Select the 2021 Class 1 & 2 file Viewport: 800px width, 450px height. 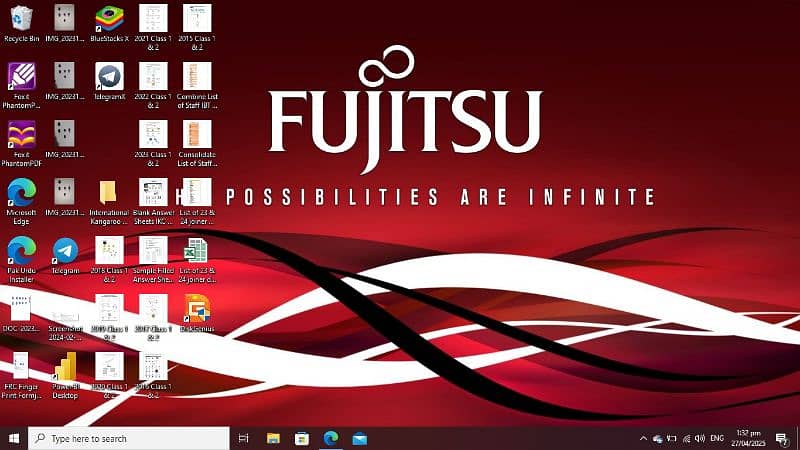click(153, 28)
